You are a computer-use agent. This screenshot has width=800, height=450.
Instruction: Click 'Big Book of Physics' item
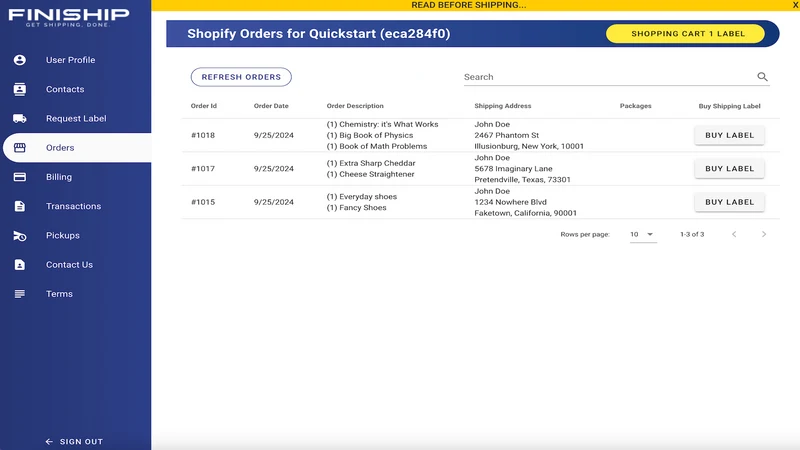[370, 135]
